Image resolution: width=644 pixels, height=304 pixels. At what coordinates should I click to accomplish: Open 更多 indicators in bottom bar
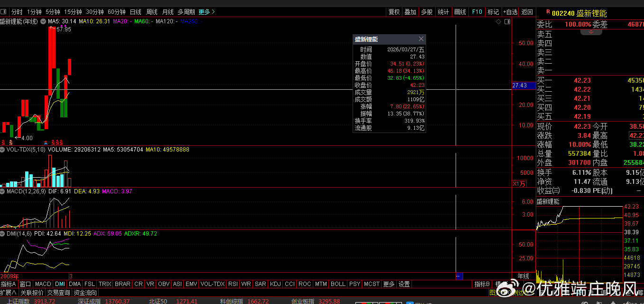(x=389, y=284)
